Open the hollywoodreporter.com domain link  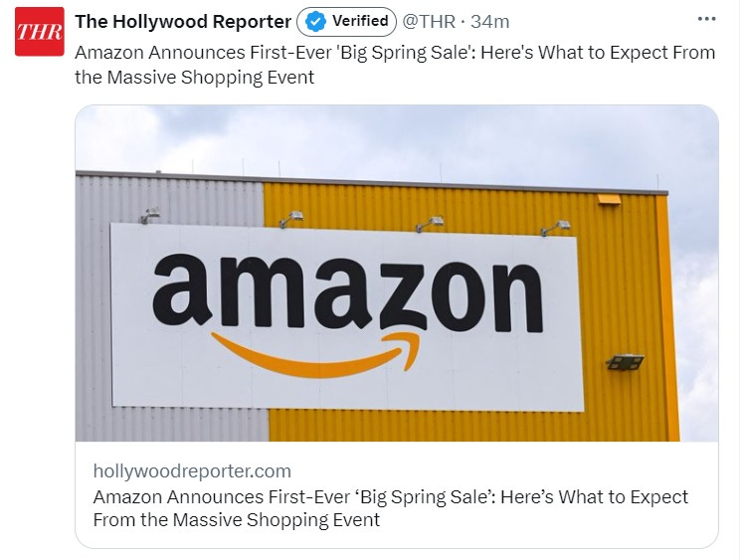(192, 470)
